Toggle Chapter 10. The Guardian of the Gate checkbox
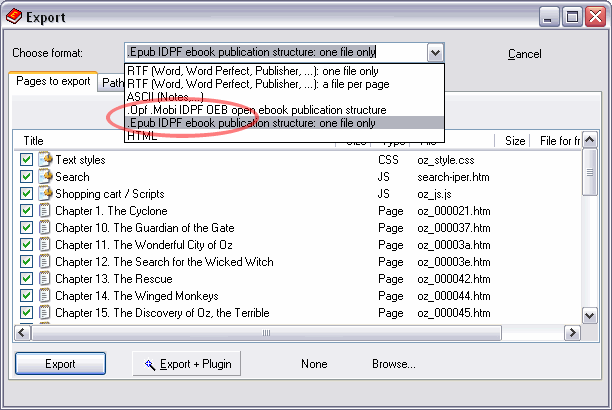Image resolution: width=612 pixels, height=410 pixels. [26, 228]
